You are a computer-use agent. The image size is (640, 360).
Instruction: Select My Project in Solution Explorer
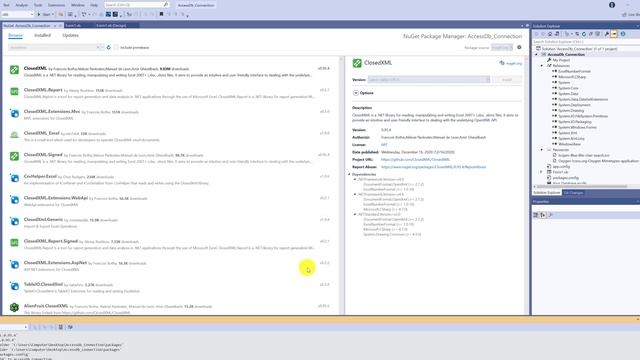point(561,60)
